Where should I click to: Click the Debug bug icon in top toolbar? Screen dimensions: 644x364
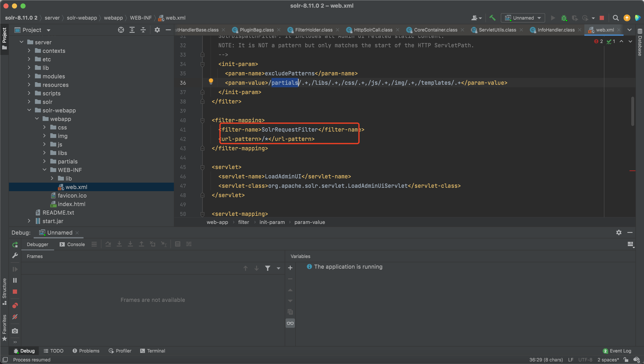[564, 18]
